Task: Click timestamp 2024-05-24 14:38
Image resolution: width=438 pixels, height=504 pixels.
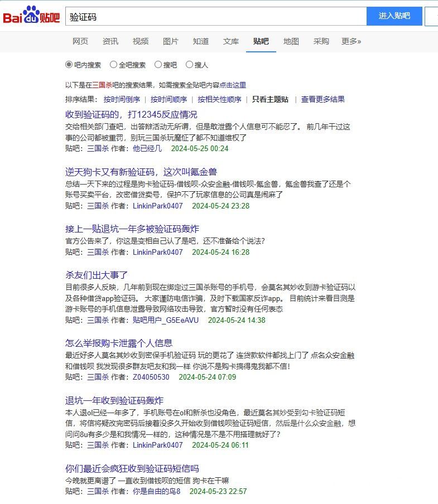Action: (237, 321)
